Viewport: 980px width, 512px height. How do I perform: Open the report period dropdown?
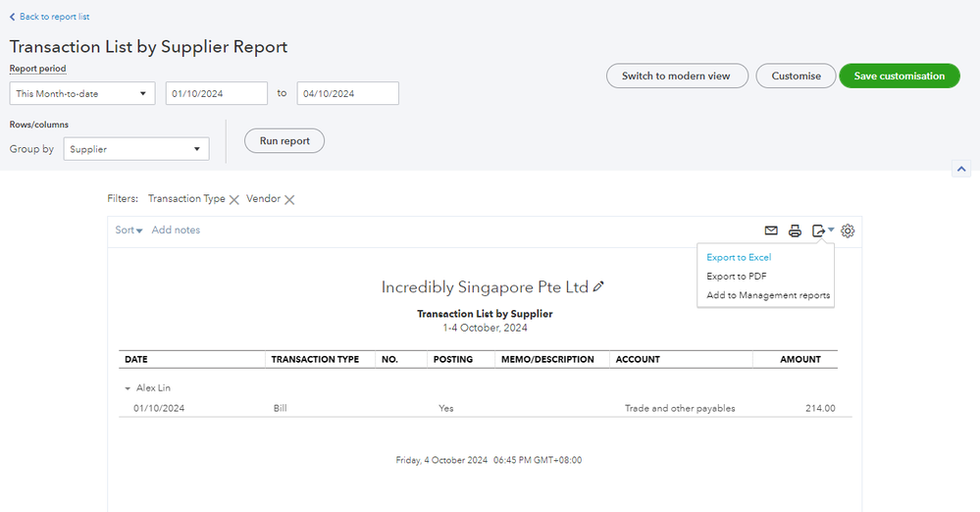[x=81, y=93]
